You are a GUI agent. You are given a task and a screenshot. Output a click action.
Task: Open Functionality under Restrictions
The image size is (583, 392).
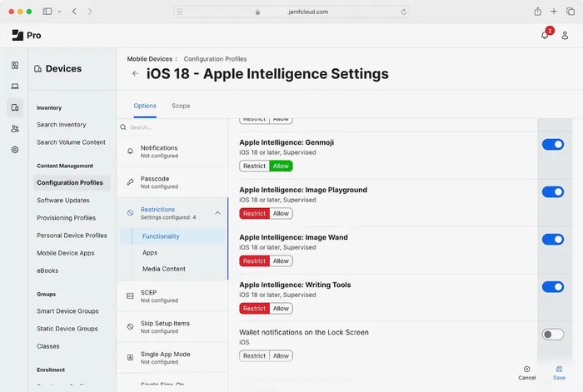click(x=172, y=236)
